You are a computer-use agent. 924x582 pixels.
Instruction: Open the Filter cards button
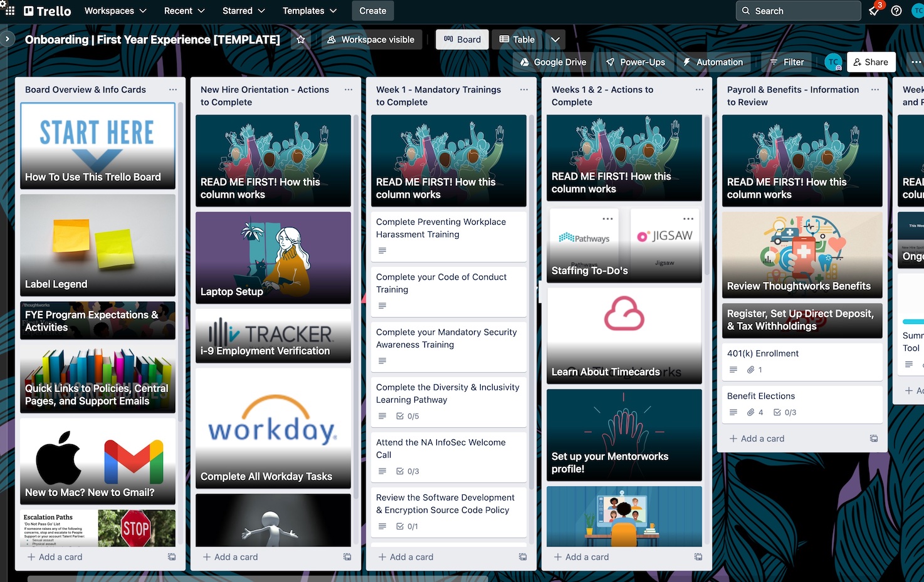786,62
